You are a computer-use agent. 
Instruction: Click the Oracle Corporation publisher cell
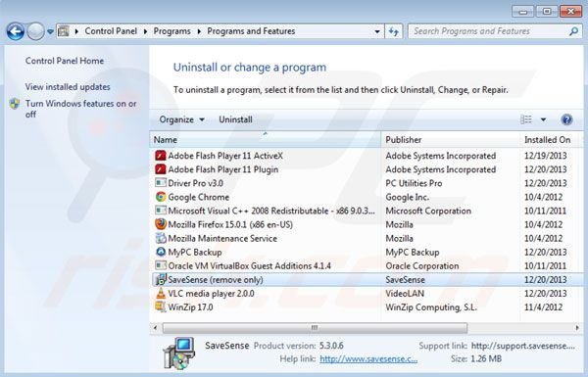coord(421,266)
